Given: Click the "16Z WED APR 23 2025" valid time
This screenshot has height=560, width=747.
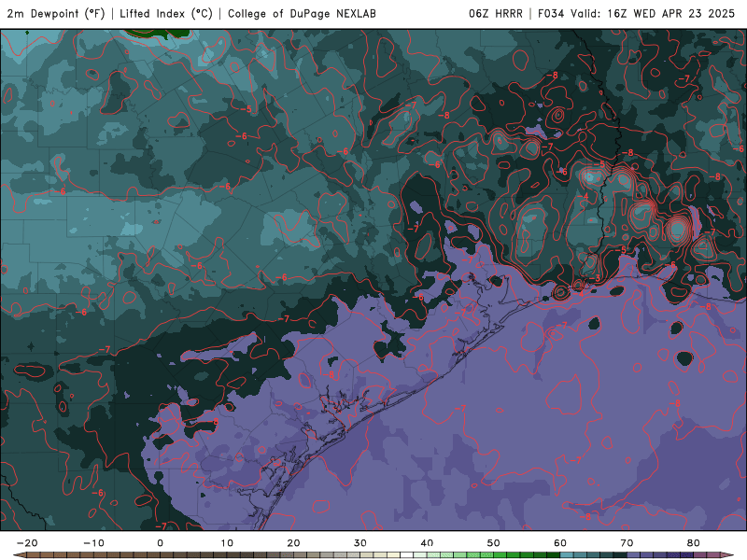Looking at the screenshot, I should pyautogui.click(x=670, y=13).
